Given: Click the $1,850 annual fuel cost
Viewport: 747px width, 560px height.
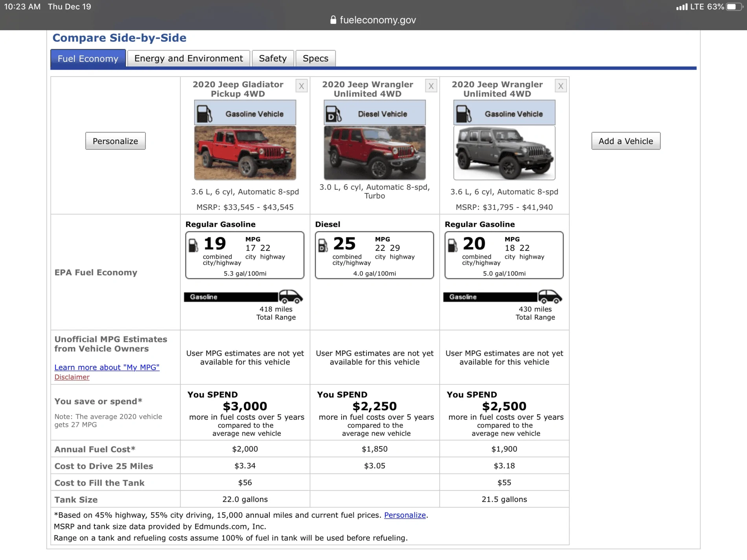Looking at the screenshot, I should pos(375,449).
